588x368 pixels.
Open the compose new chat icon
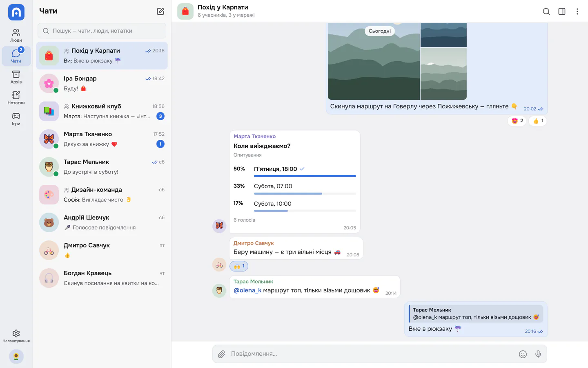[x=160, y=11]
